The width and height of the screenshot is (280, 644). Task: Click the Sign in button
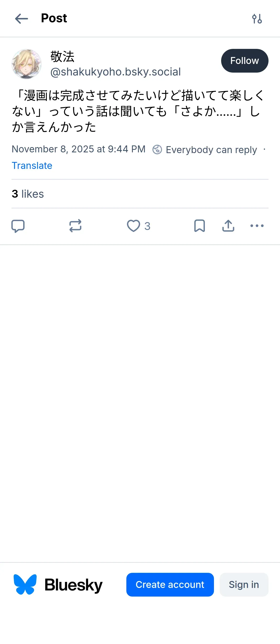244,585
